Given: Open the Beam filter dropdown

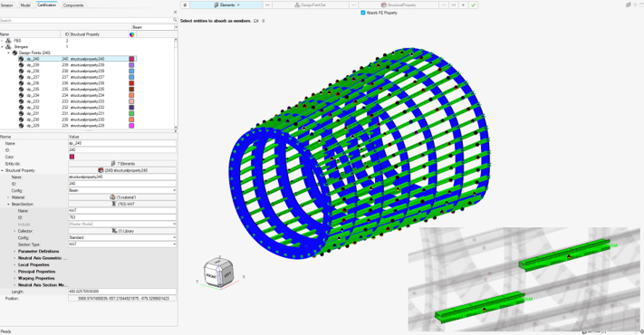Looking at the screenshot, I should [155, 27].
